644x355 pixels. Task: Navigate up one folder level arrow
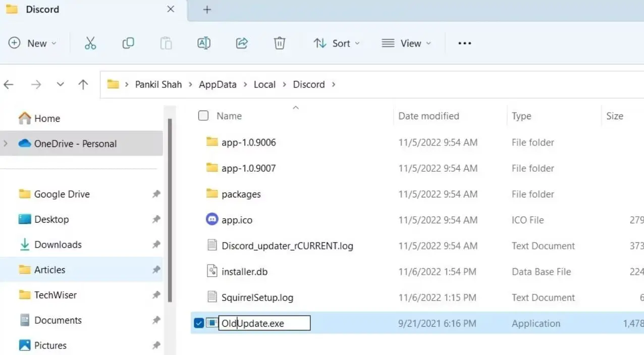[x=83, y=85]
